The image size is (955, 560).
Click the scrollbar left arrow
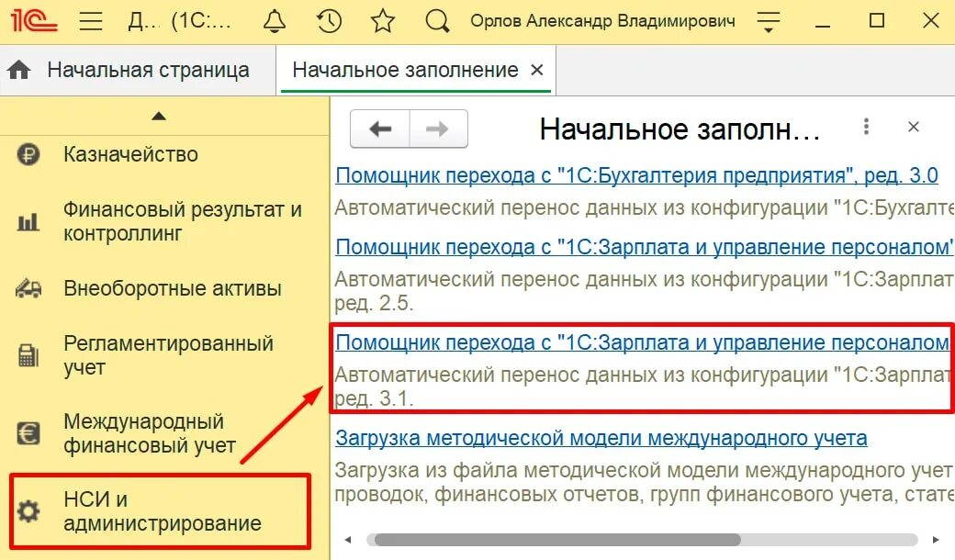(348, 540)
